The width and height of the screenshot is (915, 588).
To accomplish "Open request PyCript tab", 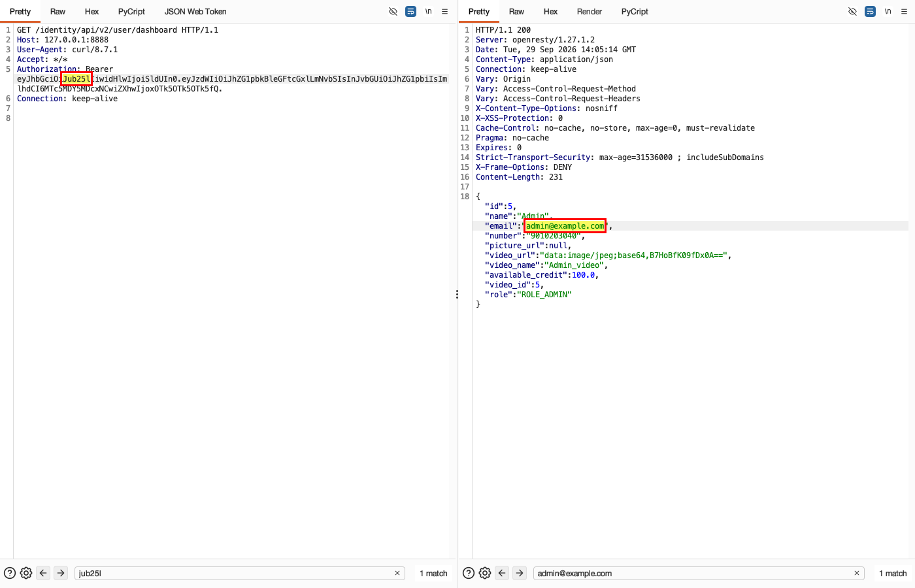I will pyautogui.click(x=131, y=12).
